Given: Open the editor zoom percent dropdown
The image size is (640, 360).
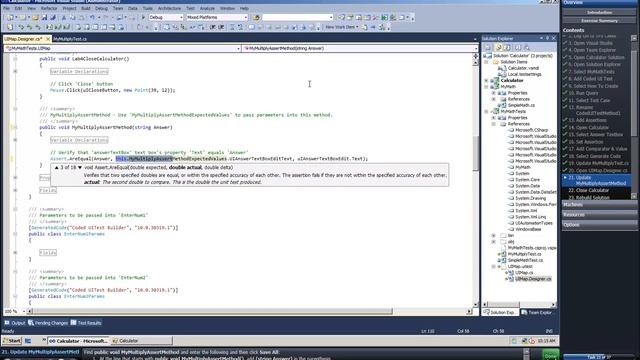Looking at the screenshot, I should click(23, 311).
